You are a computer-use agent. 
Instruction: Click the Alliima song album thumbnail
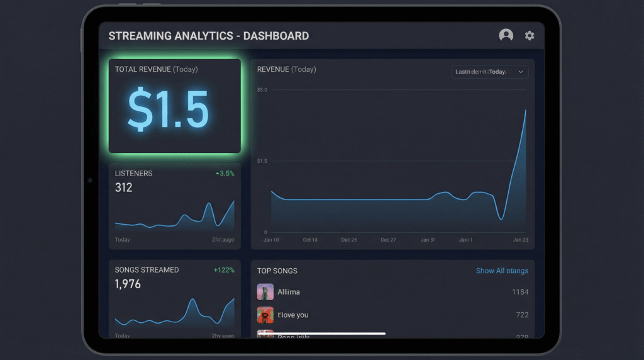point(265,292)
